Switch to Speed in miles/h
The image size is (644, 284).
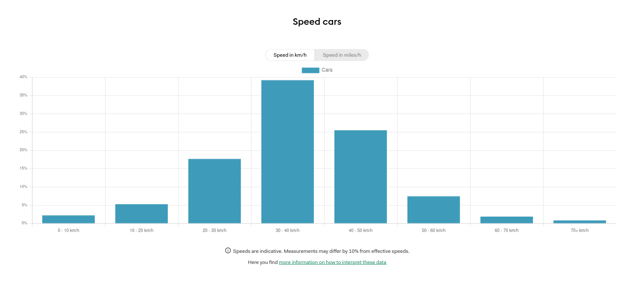342,55
